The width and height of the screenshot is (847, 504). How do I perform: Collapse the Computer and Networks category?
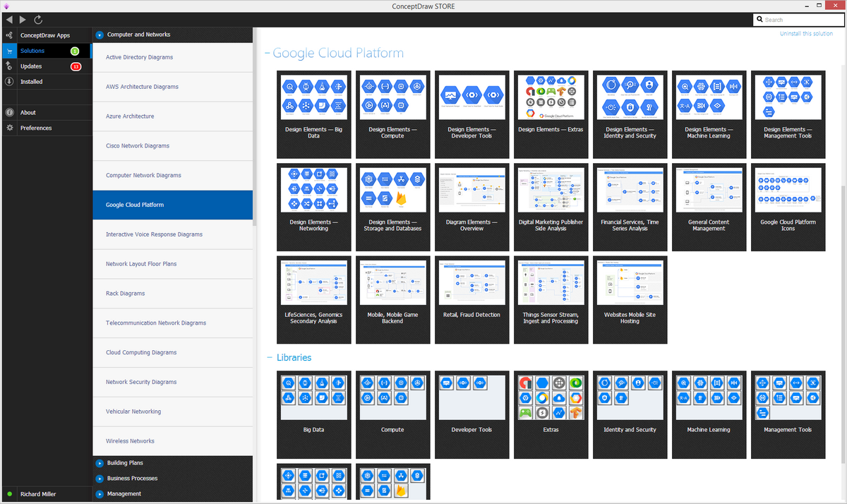pos(100,35)
